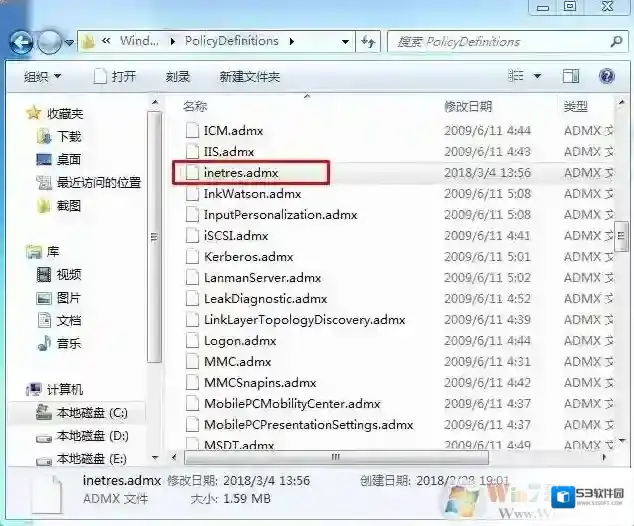Open Local Disk (C:) in navigation pane

[x=91, y=412]
